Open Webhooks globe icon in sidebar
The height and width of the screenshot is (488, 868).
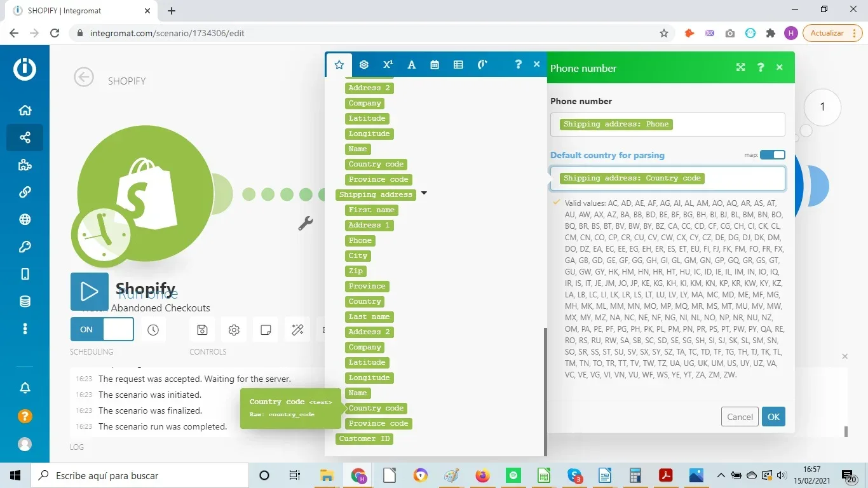[25, 220]
